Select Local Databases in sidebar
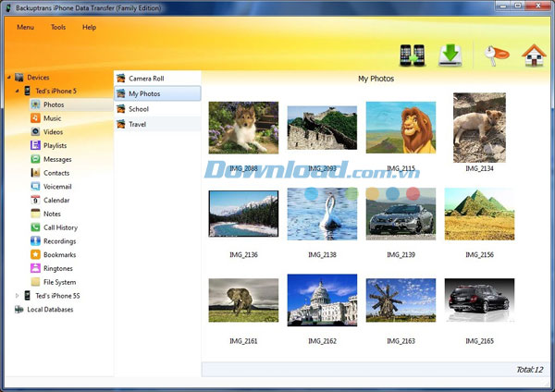555x392 pixels. pos(49,310)
